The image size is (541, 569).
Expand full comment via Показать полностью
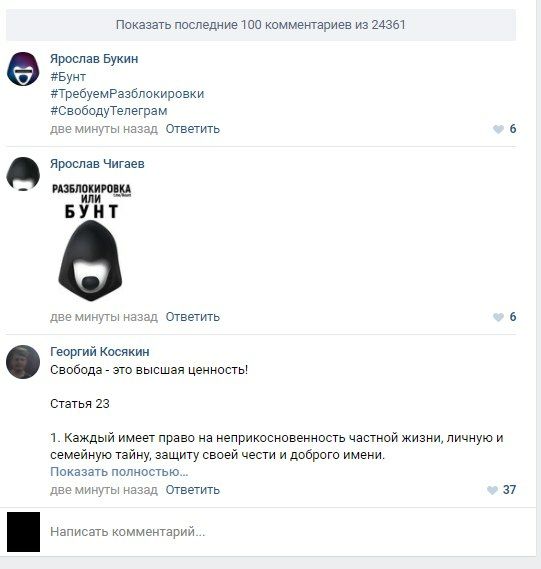pos(119,472)
